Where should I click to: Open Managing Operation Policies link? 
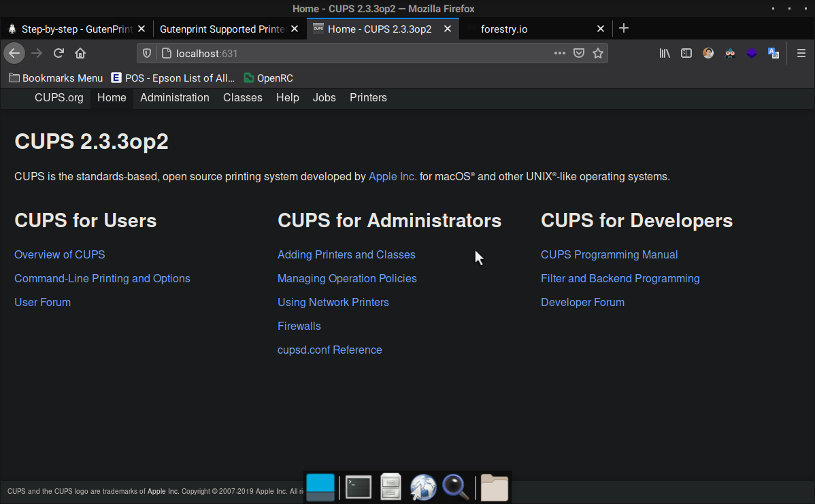tap(347, 278)
